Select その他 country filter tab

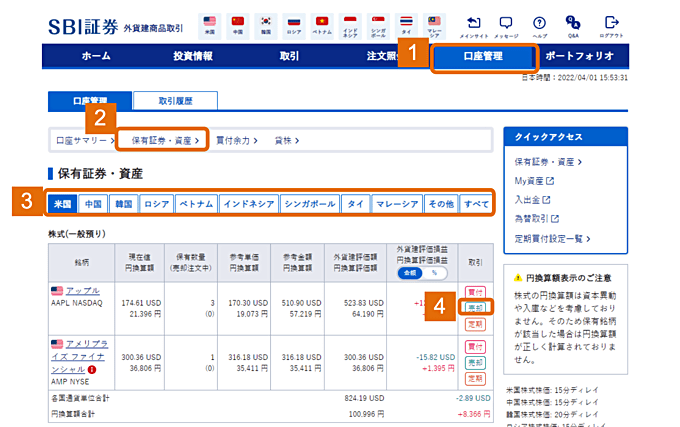click(x=441, y=204)
